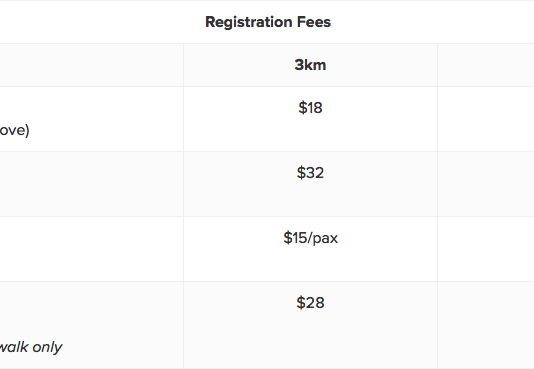Click blank cell left of $15/pax

tap(91, 249)
